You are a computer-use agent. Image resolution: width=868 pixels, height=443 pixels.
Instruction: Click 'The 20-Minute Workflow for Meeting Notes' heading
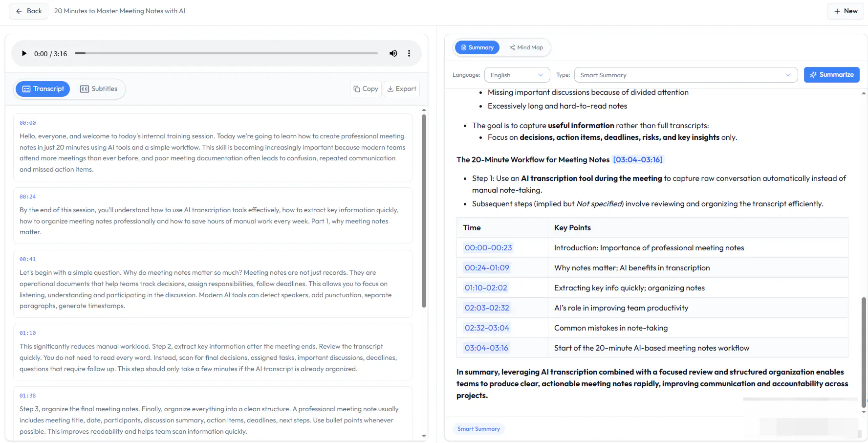tap(533, 160)
